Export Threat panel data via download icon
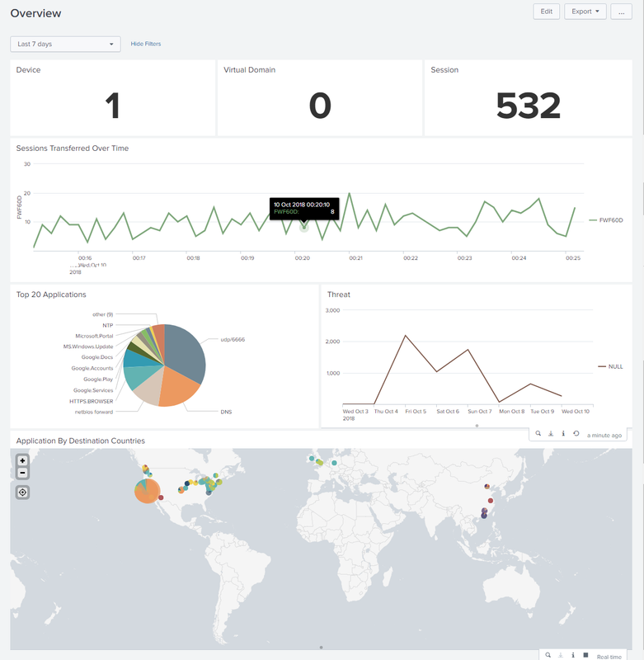The height and width of the screenshot is (660, 644). pyautogui.click(x=551, y=434)
